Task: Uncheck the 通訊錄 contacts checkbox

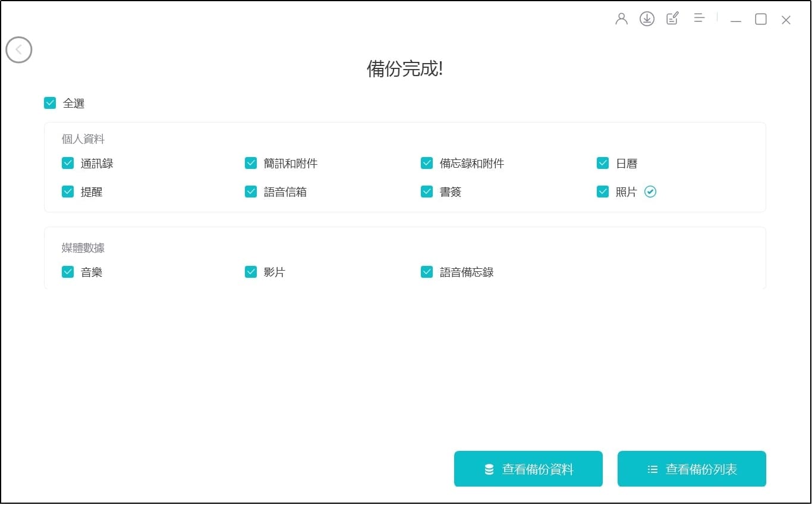Action: pos(68,162)
